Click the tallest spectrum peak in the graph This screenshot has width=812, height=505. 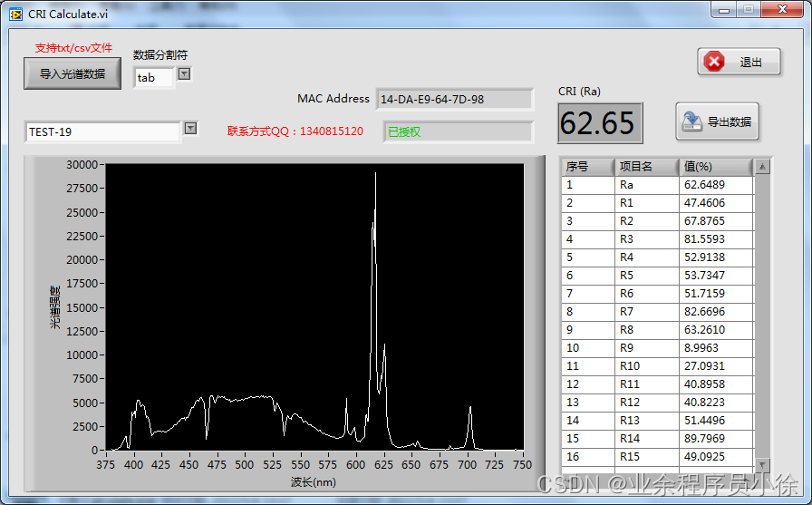[375, 175]
